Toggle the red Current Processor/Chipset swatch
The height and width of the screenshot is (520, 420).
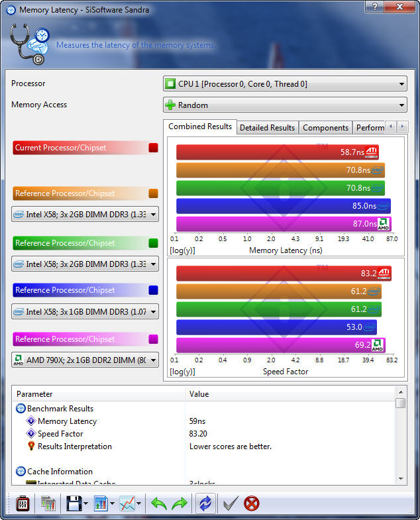tap(153, 148)
